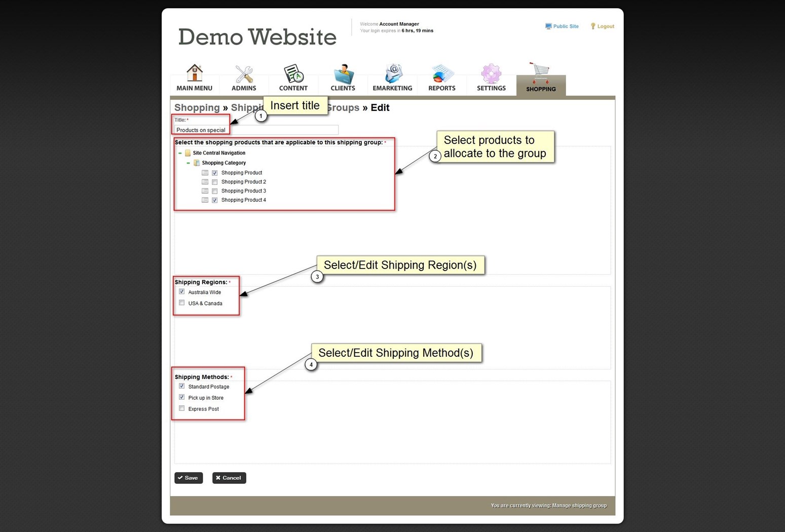The image size is (785, 532).
Task: Open the Reports chart icon
Action: click(441, 74)
